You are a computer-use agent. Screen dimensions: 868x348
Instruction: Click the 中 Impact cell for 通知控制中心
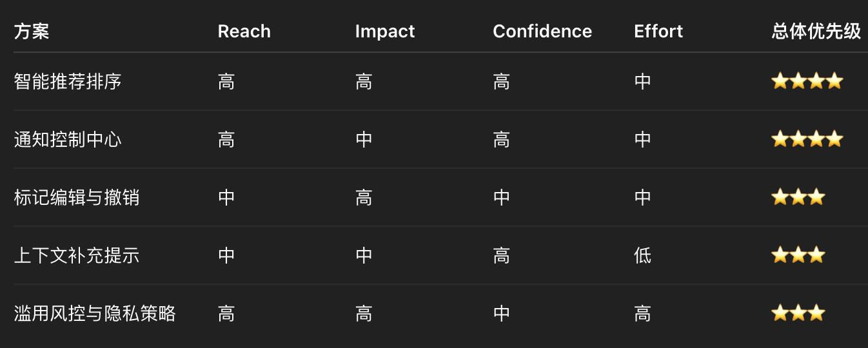[x=364, y=139]
